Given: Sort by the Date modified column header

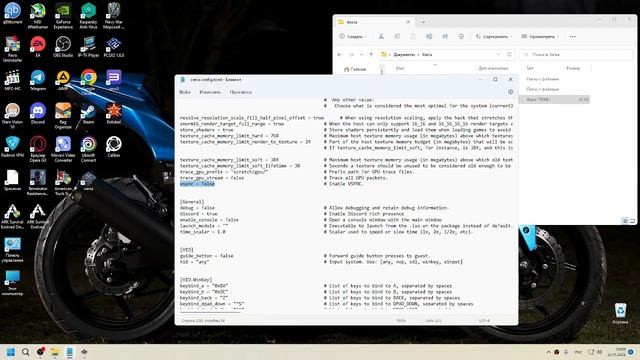Looking at the screenshot, I should 493,68.
